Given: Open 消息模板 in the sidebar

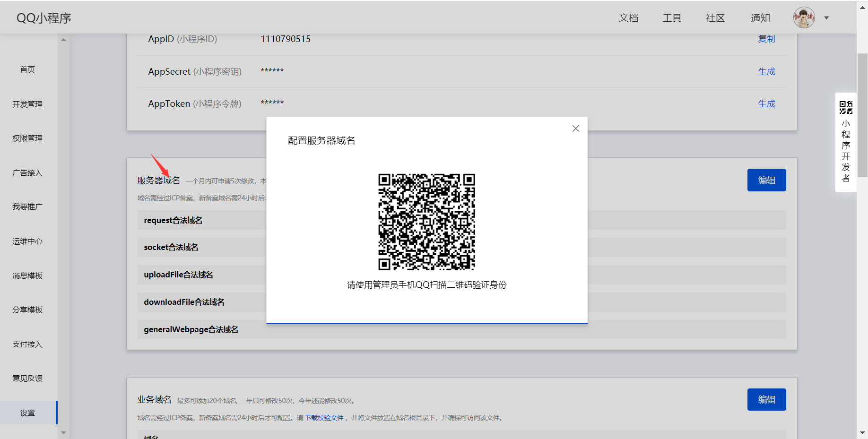Looking at the screenshot, I should [27, 275].
